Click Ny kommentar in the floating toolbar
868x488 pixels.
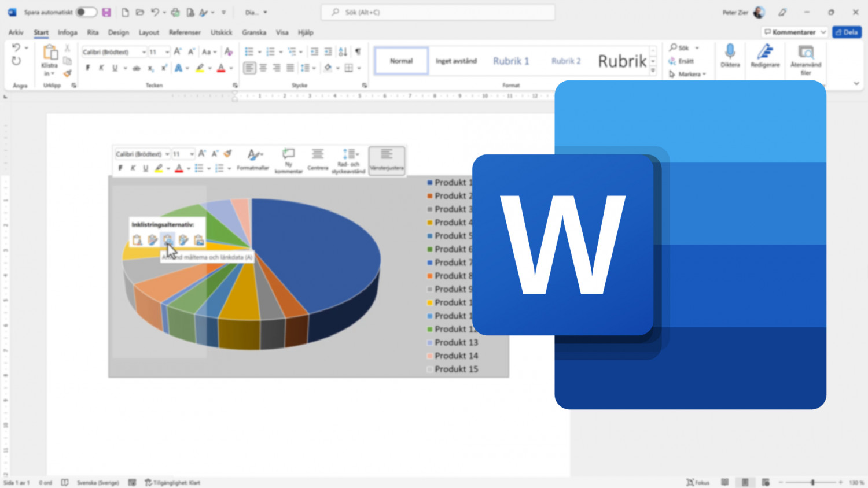[x=288, y=160]
